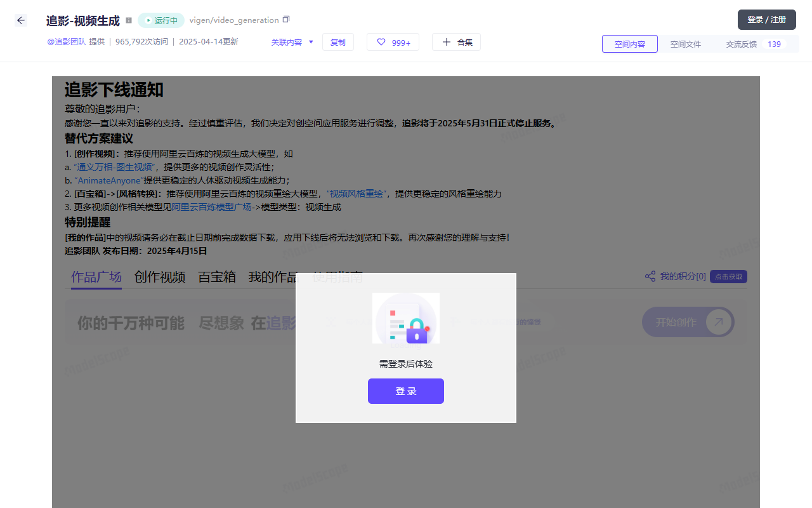Click the 2025-04-14更新 date text

[x=209, y=42]
